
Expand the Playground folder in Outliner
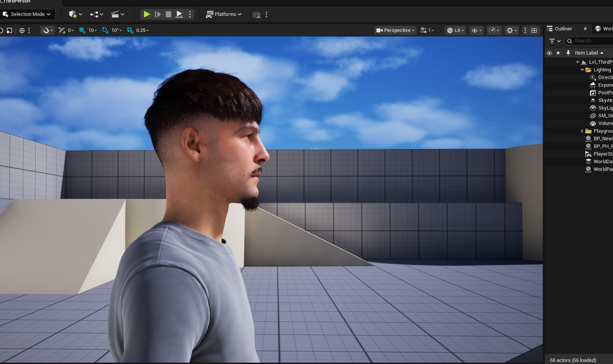582,131
